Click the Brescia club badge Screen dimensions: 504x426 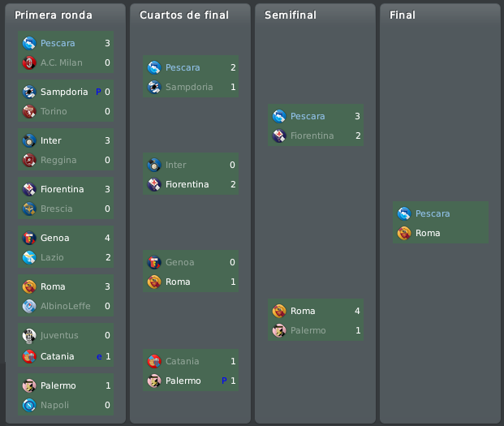(29, 209)
